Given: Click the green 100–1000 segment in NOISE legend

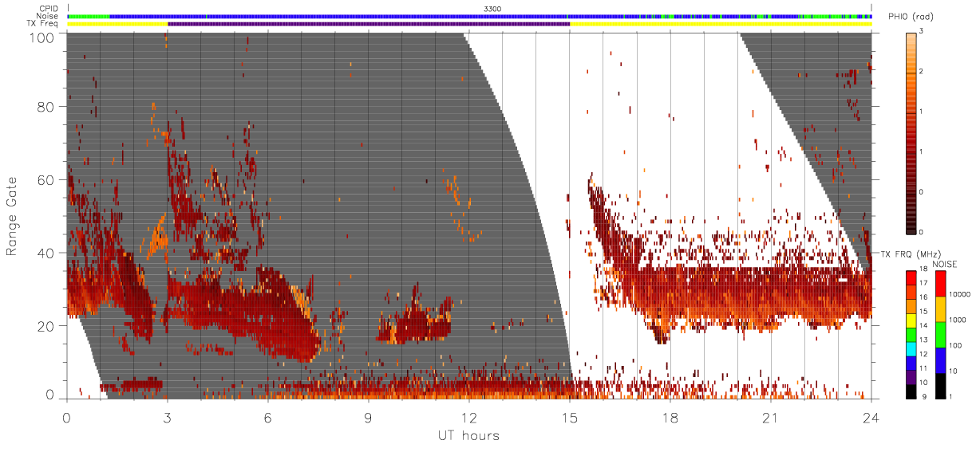Looking at the screenshot, I should 940,335.
